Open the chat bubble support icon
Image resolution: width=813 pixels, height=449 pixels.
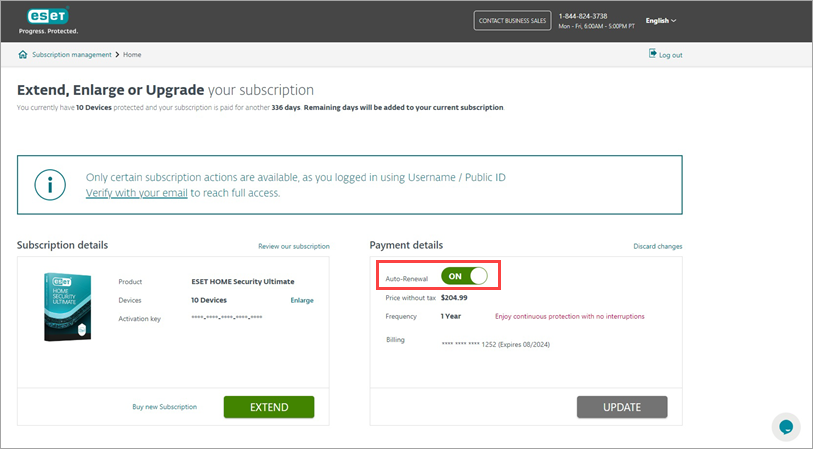tap(786, 427)
